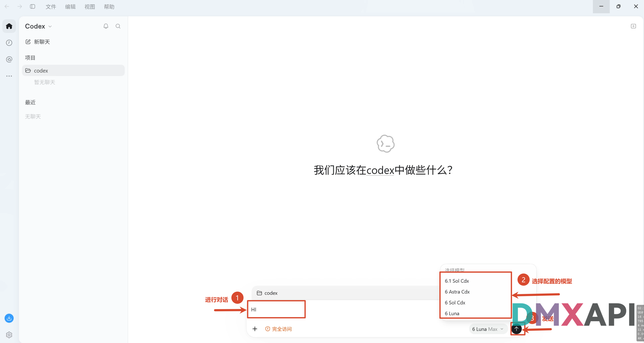The height and width of the screenshot is (343, 644).
Task: Open the 视图 menu
Action: tap(90, 7)
